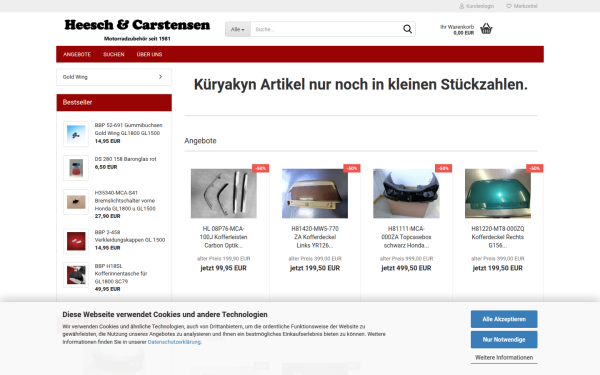Open H81220-MT8-000ZQ Kofferdeckel Rechts title
The width and height of the screenshot is (600, 375).
[497, 237]
